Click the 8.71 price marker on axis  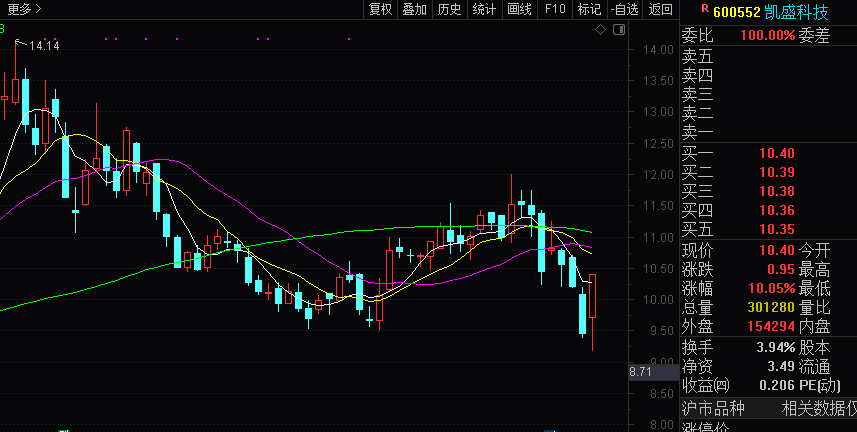[640, 372]
